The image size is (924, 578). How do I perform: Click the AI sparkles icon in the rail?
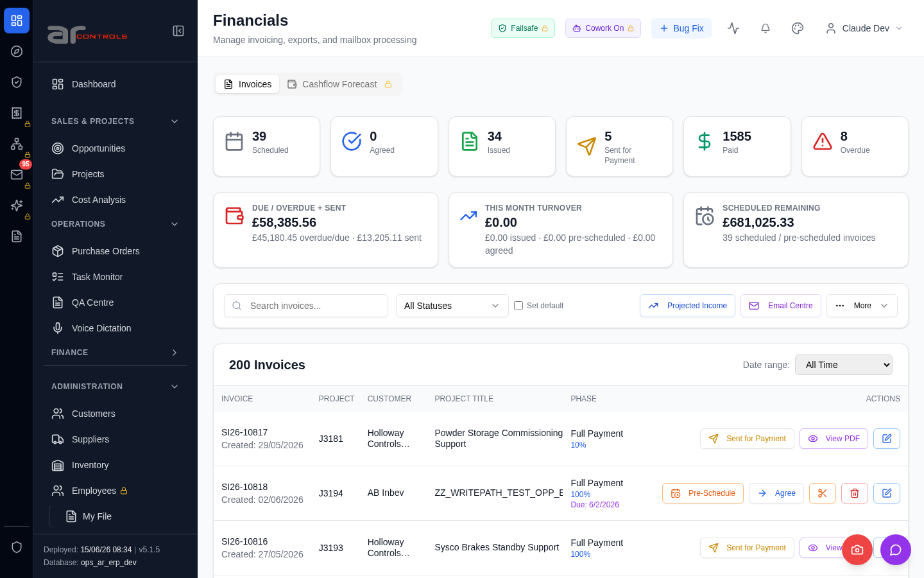tap(17, 206)
